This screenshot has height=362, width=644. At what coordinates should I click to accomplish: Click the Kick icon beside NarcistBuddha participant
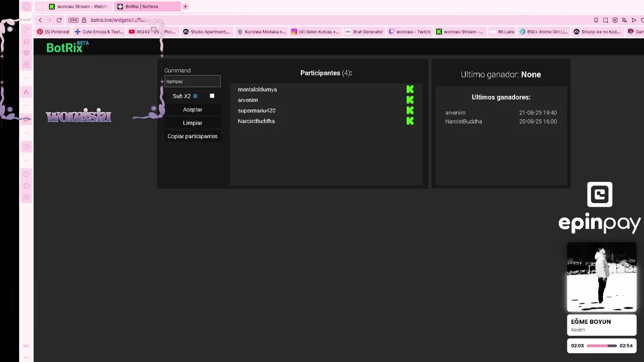click(410, 121)
